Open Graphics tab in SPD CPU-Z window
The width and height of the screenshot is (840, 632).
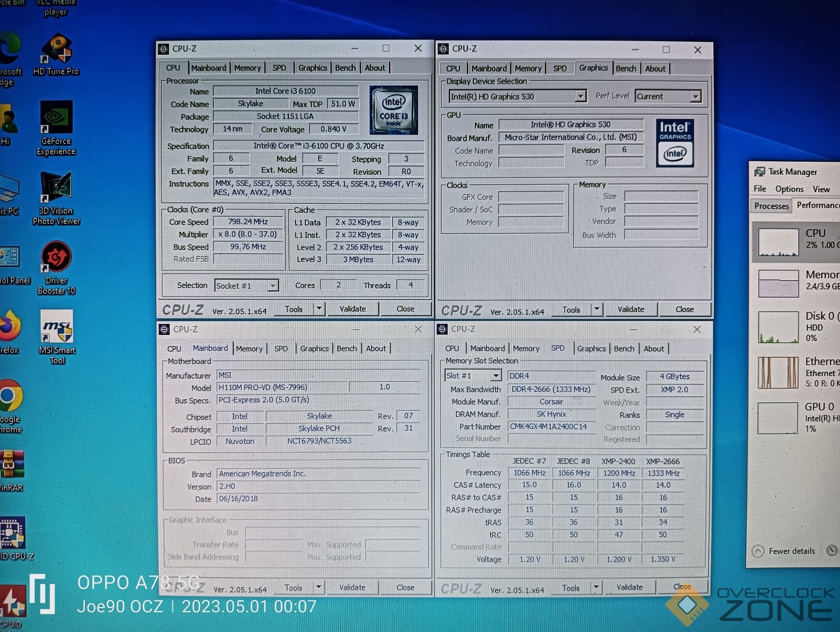[x=591, y=349]
